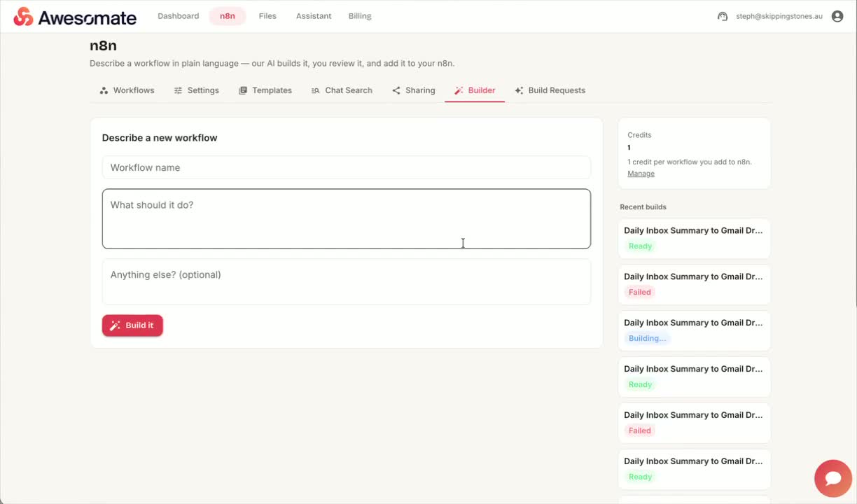Click the Awesomate logo
Screen dimensions: 857x504
[x=75, y=17]
